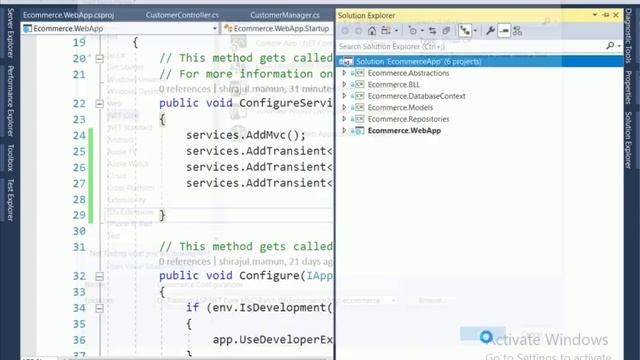Open the Toolbox side tab
This screenshot has width=640, height=360.
point(11,158)
